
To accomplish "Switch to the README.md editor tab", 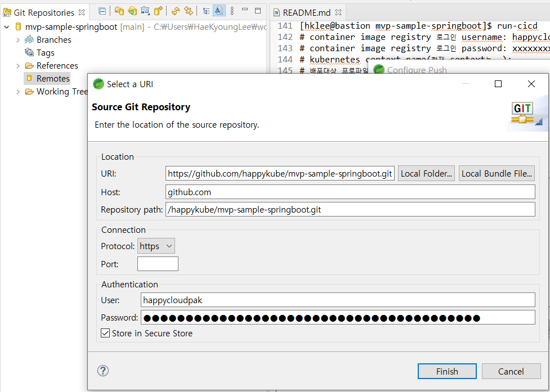I will [307, 12].
